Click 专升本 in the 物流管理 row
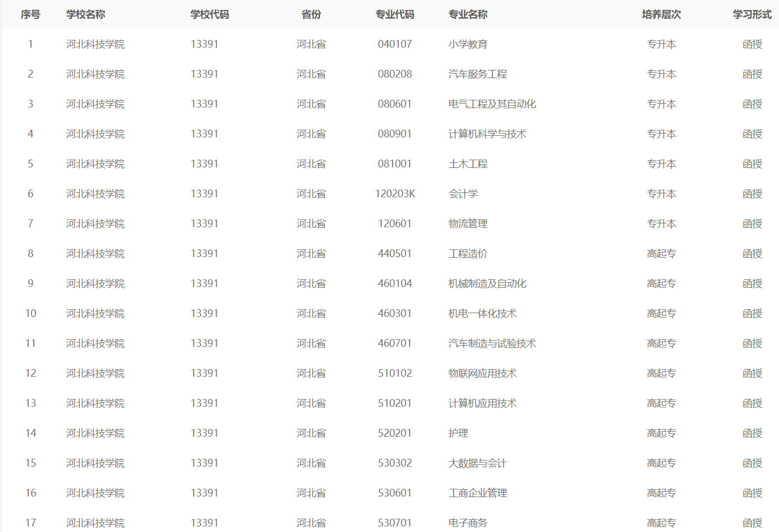This screenshot has width=779, height=532. 661,224
